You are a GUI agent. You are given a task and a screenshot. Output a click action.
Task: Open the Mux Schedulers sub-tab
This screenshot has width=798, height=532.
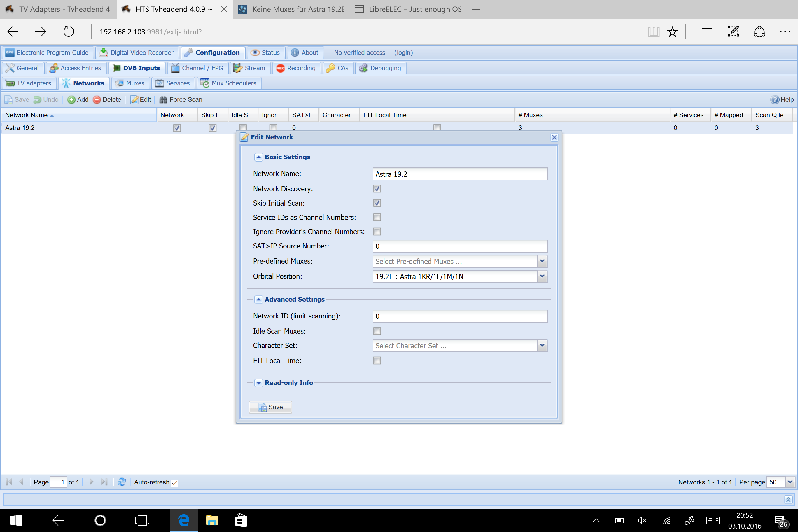[x=229, y=83]
